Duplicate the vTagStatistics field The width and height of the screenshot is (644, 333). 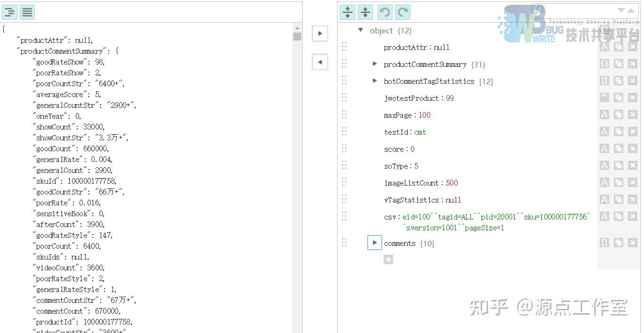[619, 199]
